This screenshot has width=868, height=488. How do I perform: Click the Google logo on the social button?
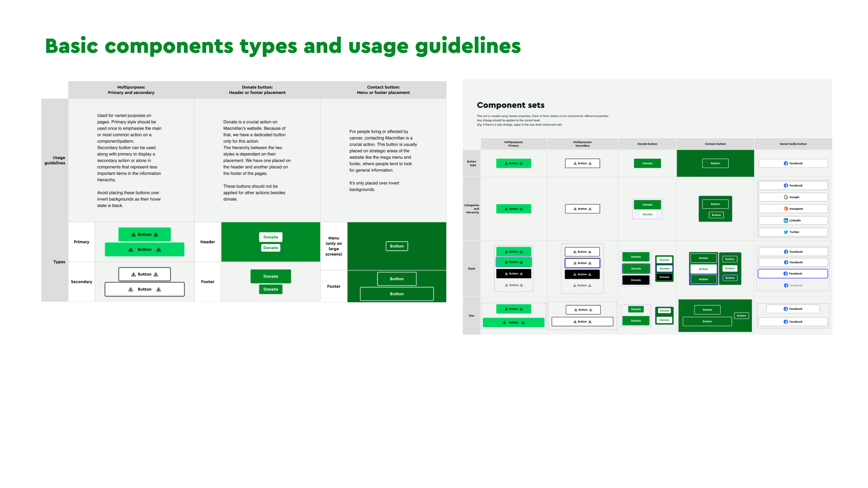pyautogui.click(x=786, y=197)
